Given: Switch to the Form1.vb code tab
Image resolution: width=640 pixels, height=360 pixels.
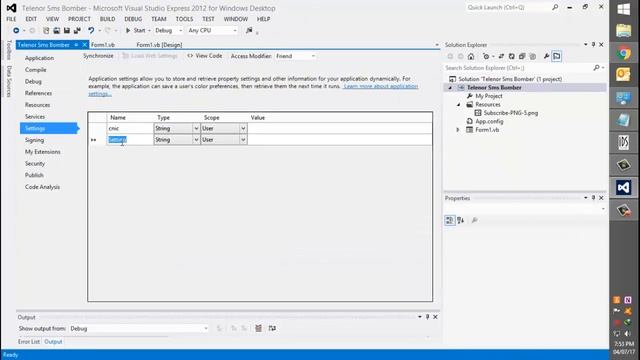Looking at the screenshot, I should [103, 45].
